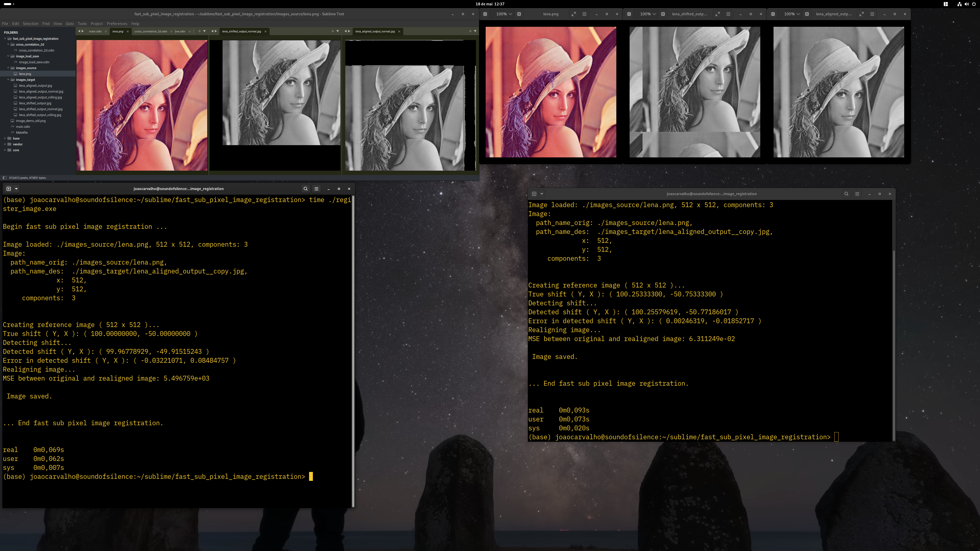Image resolution: width=980 pixels, height=551 pixels.
Task: Collapse cross_correlation_2d folder
Action: (x=8, y=44)
